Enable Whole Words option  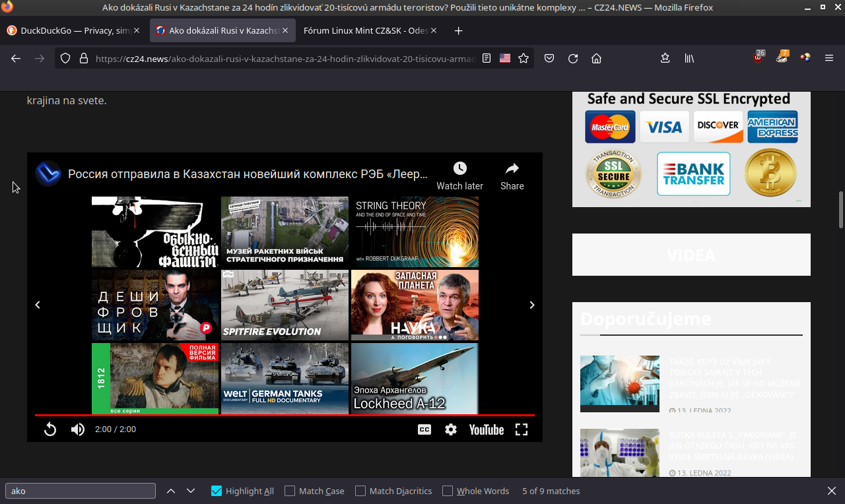[x=448, y=491]
